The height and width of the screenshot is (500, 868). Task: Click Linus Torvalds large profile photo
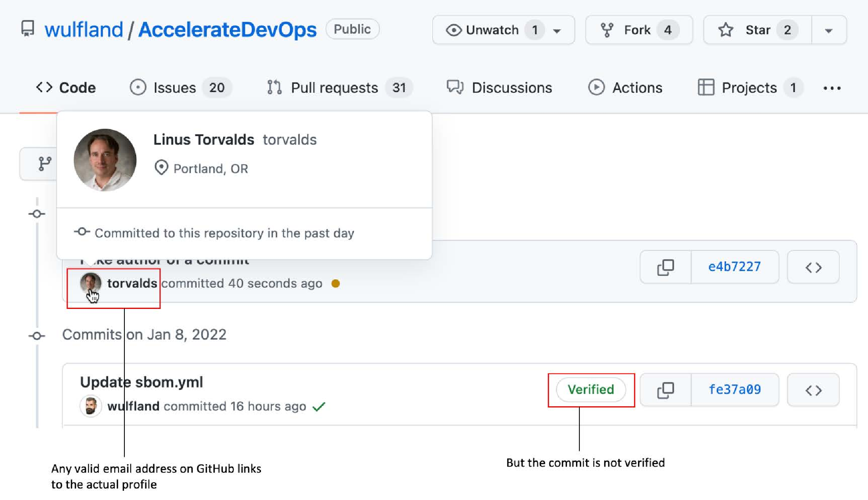(x=105, y=160)
